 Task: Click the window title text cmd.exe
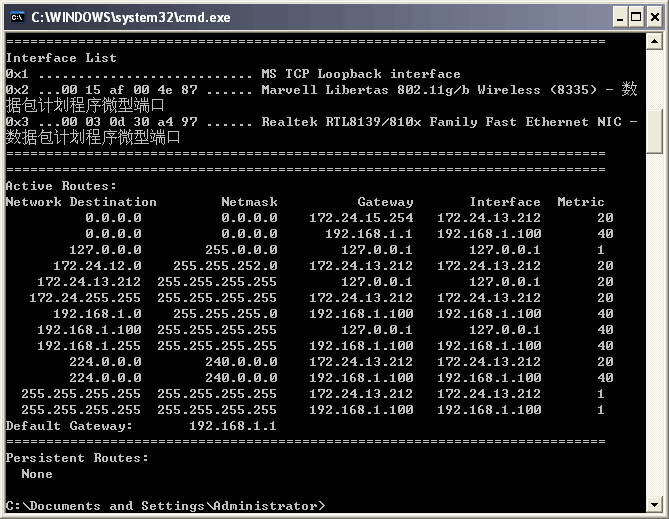[x=131, y=17]
